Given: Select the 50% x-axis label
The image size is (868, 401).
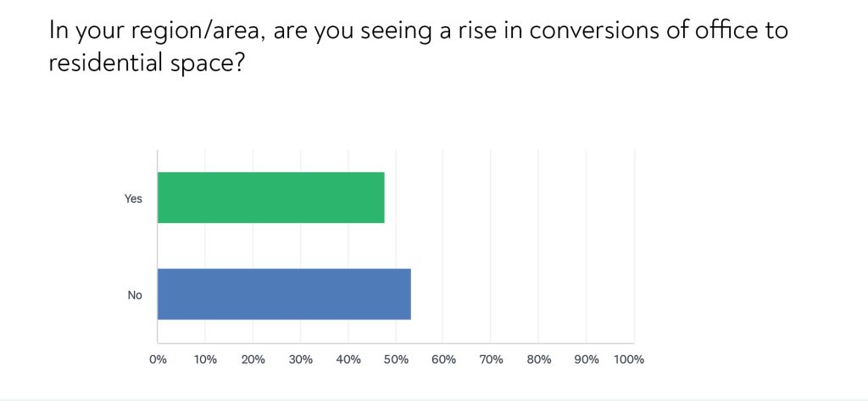Looking at the screenshot, I should (x=396, y=359).
